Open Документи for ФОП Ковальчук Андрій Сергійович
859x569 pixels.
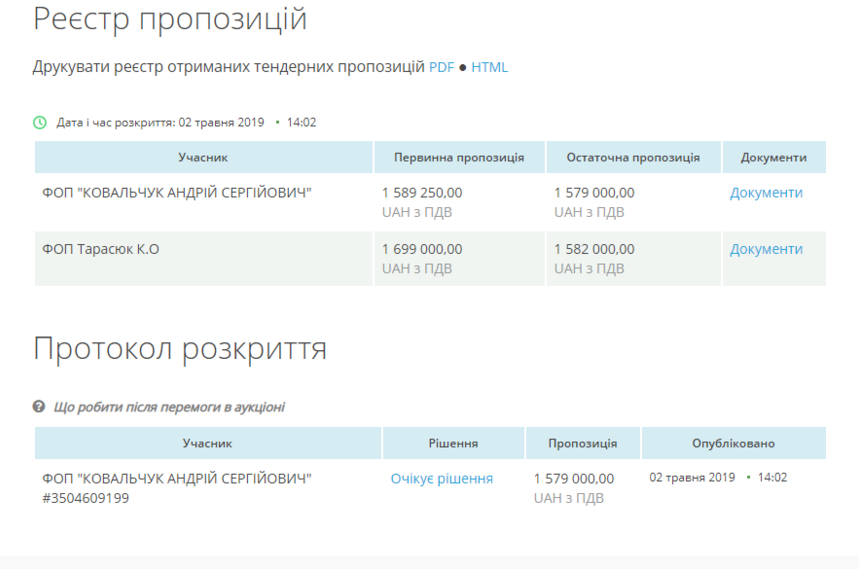tap(766, 193)
